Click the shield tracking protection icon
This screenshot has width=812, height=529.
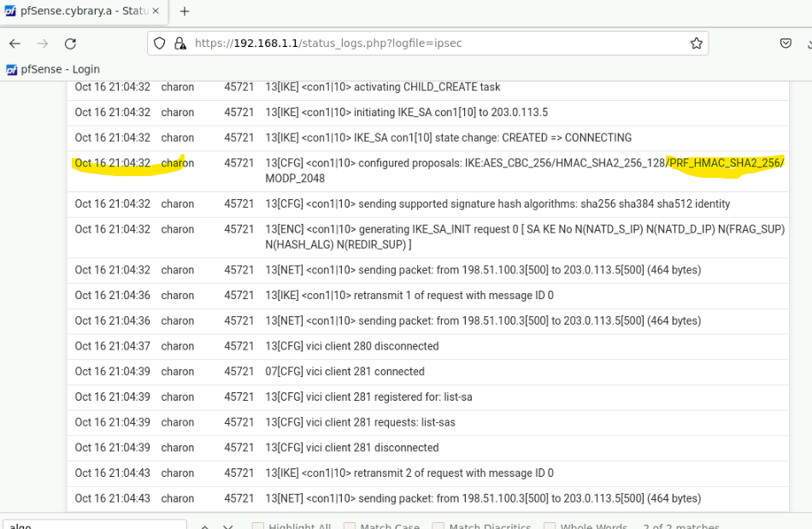tap(161, 44)
